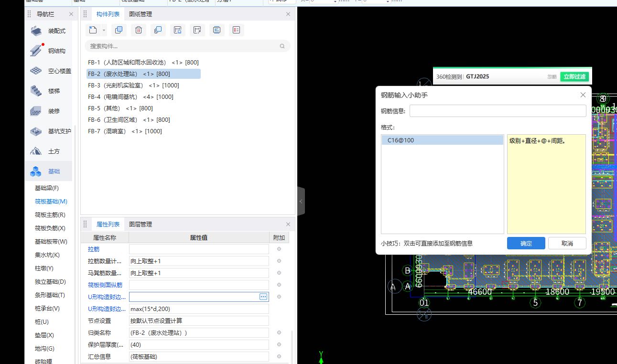Click the drag handle dots of 导航栏 panel

click(x=30, y=14)
